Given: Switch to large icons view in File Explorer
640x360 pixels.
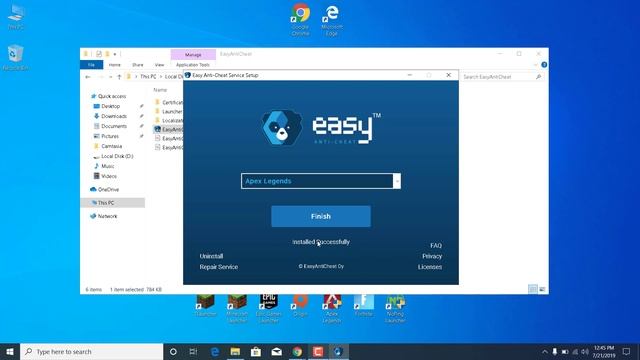Looking at the screenshot, I should (x=542, y=289).
